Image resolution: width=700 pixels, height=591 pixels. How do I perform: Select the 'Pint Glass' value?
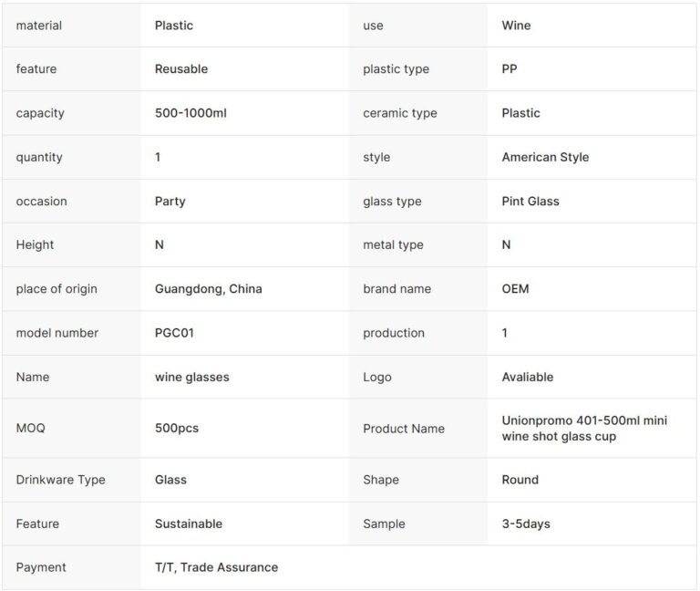click(530, 201)
